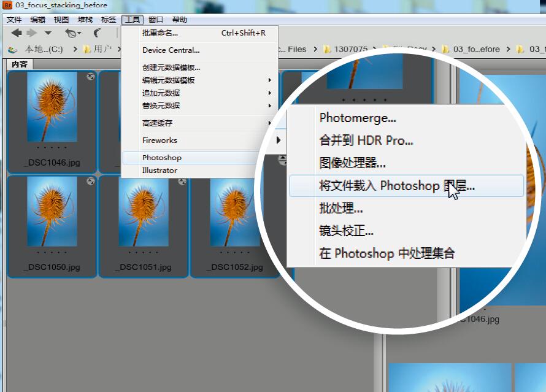Toggle the rotate badge on _DSC1050.jpg

[90, 182]
